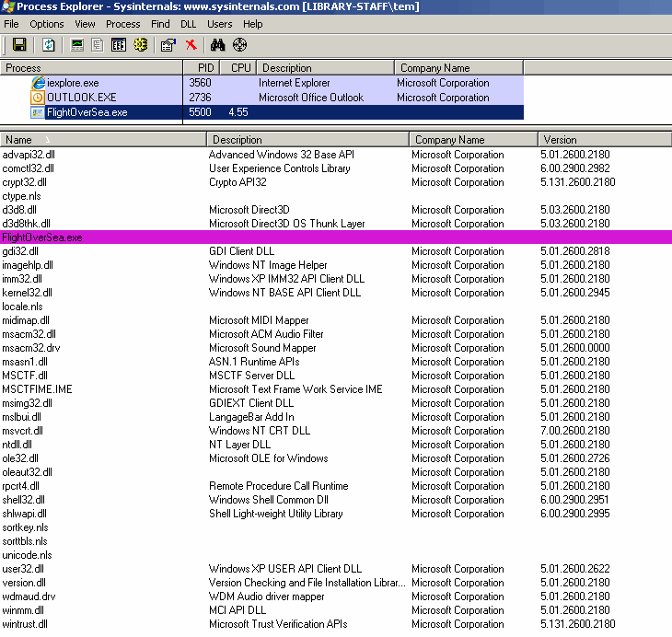Select the crypt32.dll row
The image size is (672, 637).
point(336,182)
